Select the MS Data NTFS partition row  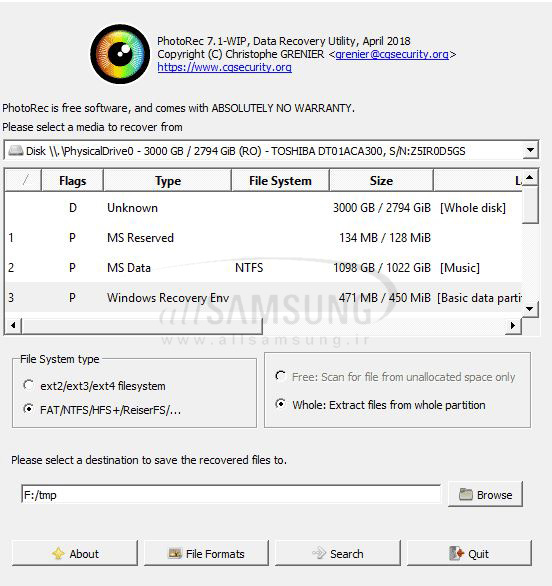[263, 268]
